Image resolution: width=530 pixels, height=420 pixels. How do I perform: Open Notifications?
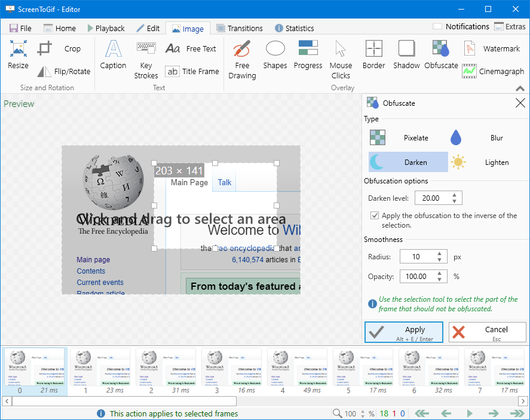460,26
